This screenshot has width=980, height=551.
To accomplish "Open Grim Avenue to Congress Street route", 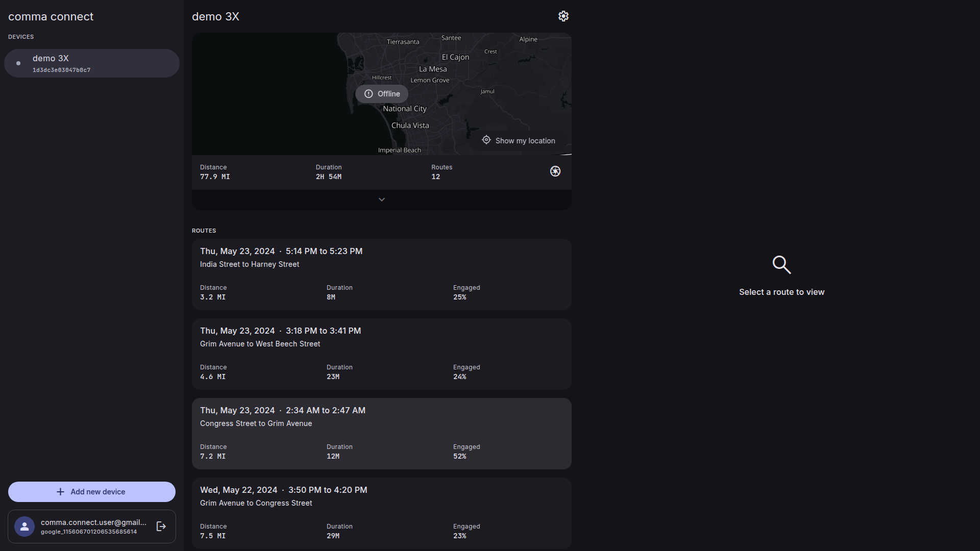I will click(381, 513).
